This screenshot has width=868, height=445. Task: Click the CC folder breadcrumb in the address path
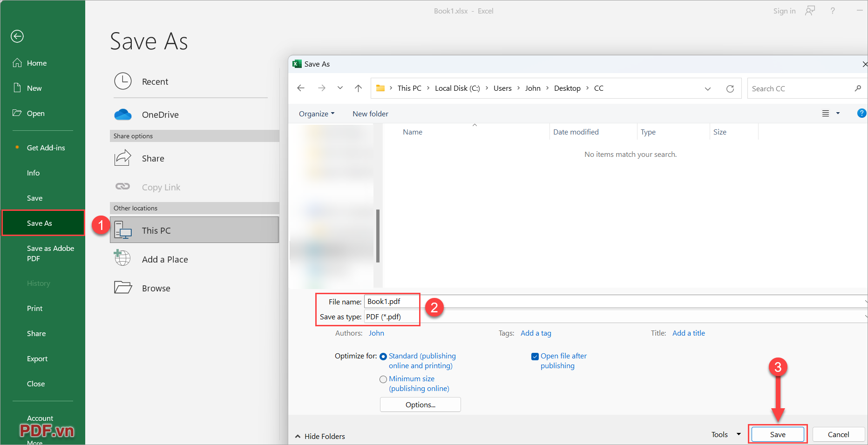(x=599, y=88)
